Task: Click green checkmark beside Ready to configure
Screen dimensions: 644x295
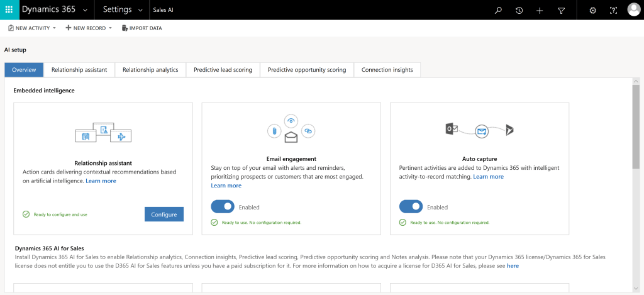Action: point(26,214)
